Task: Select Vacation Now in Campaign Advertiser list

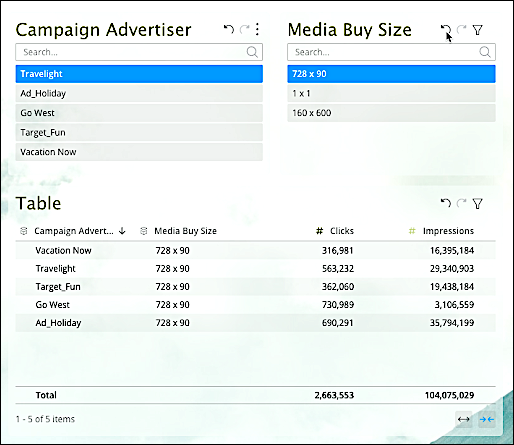Action: 139,152
